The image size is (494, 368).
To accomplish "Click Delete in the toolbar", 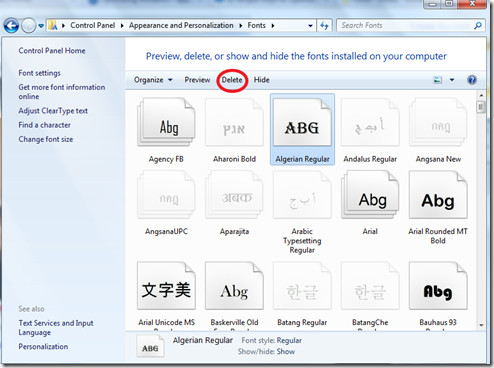I will 232,80.
